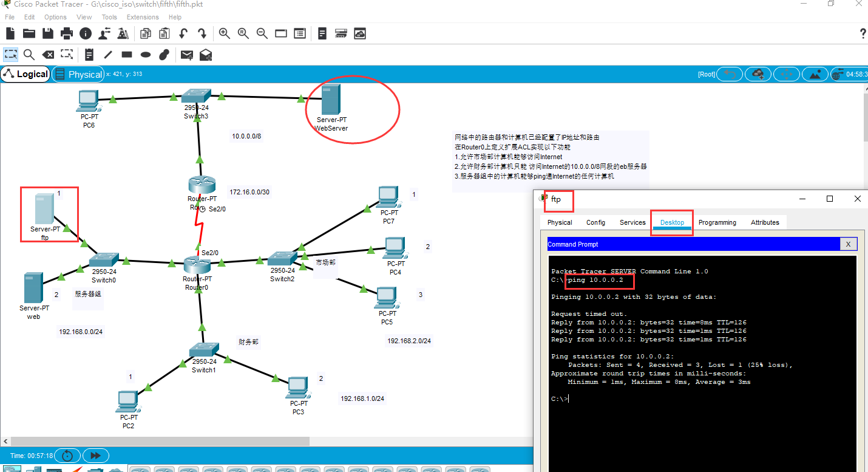Screen dimensions: 868x472
Task: Open the Config tab in ftp window
Action: (595, 222)
